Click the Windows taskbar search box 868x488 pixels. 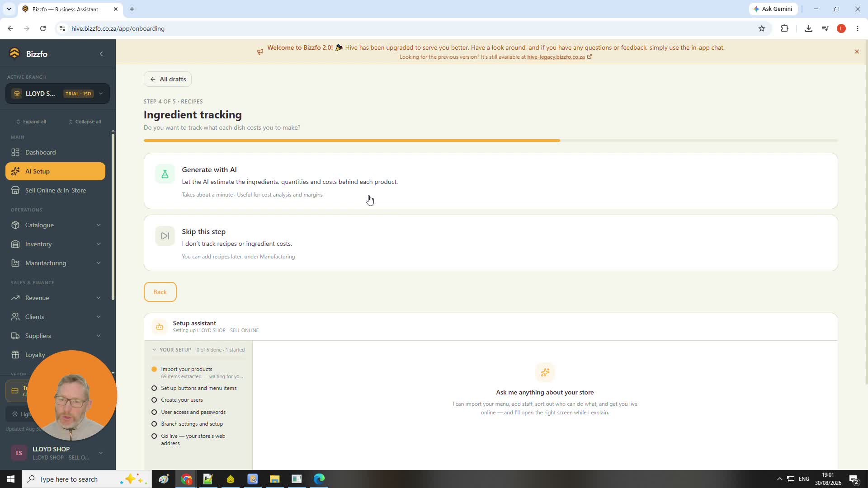tap(87, 479)
